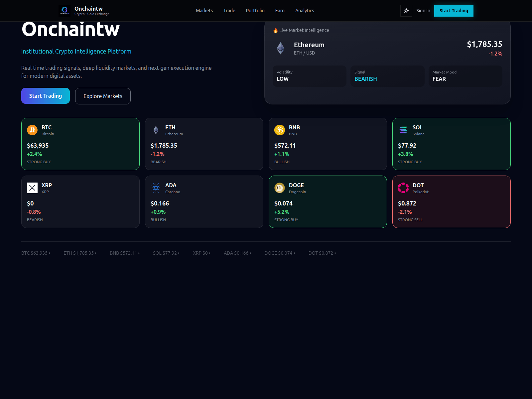
Task: Click the Onchaintw logo icon in header
Action: click(65, 11)
